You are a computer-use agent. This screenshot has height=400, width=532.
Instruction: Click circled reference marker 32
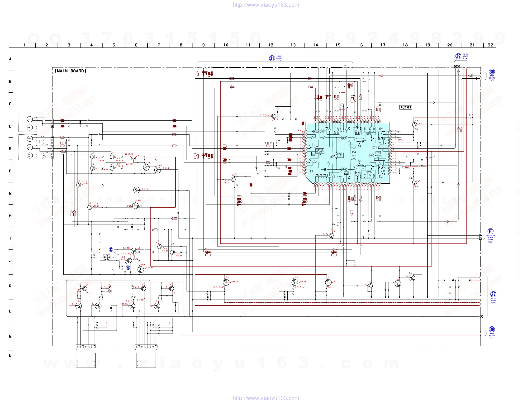coord(458,56)
